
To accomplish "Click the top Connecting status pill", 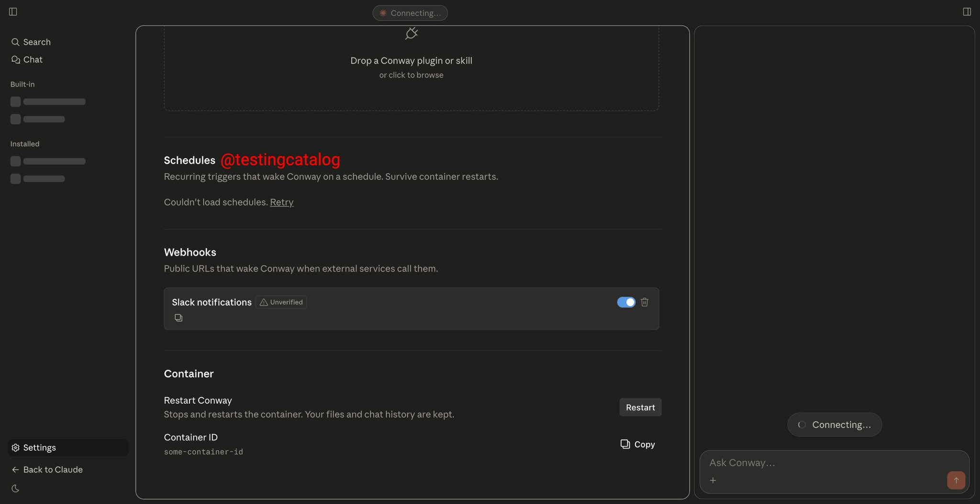I will click(x=410, y=13).
